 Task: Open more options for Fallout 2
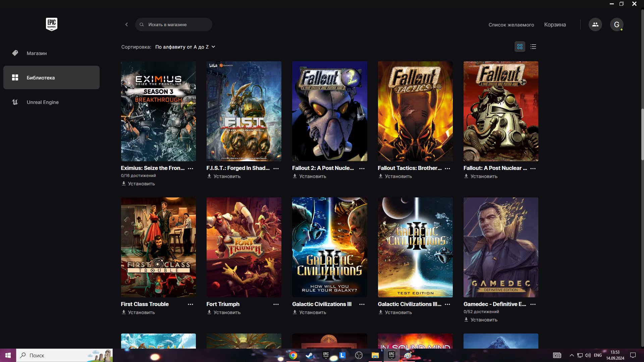coord(362,169)
